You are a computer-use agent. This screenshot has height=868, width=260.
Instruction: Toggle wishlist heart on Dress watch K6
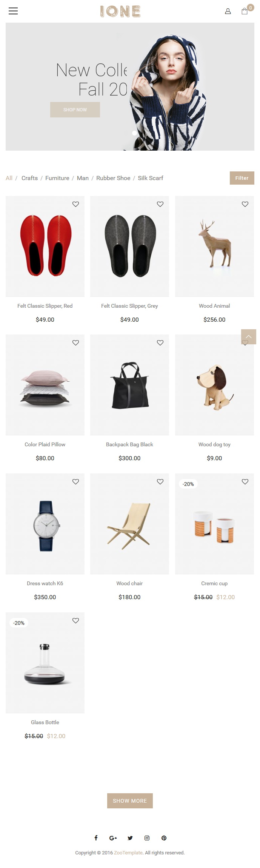(75, 481)
